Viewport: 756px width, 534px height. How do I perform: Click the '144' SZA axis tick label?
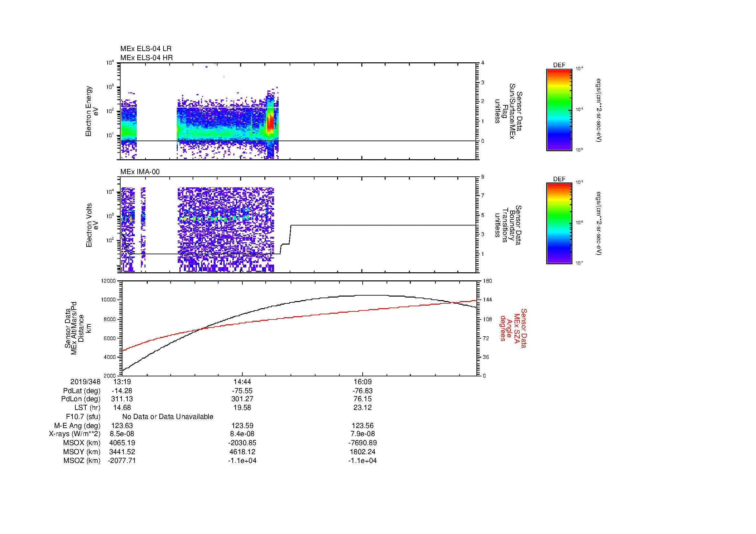coord(487,300)
